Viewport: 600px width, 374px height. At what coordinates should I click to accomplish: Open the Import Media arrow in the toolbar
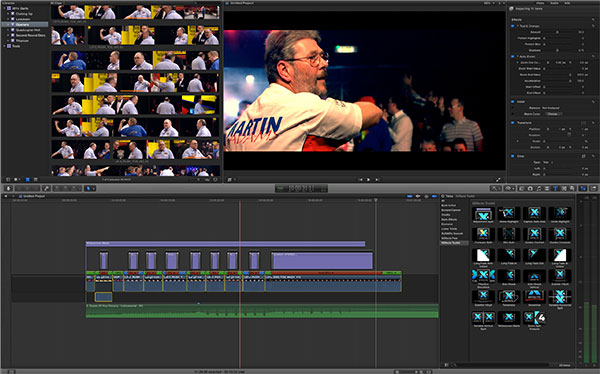[8, 188]
